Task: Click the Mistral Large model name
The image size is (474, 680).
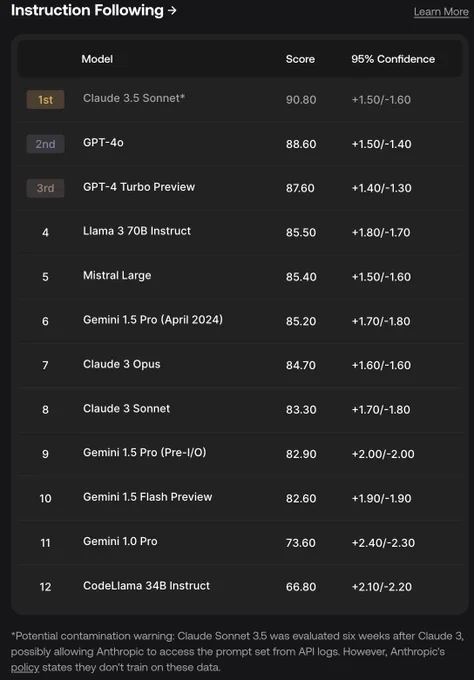Action: pyautogui.click(x=117, y=275)
